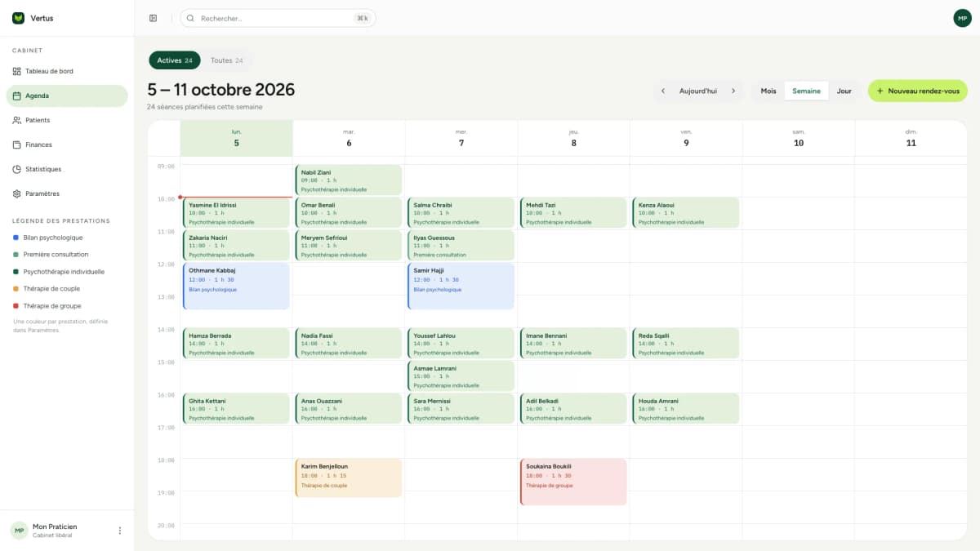The height and width of the screenshot is (551, 980).
Task: Click the 5 – 11 octobre 2026 heading
Action: coord(221,90)
